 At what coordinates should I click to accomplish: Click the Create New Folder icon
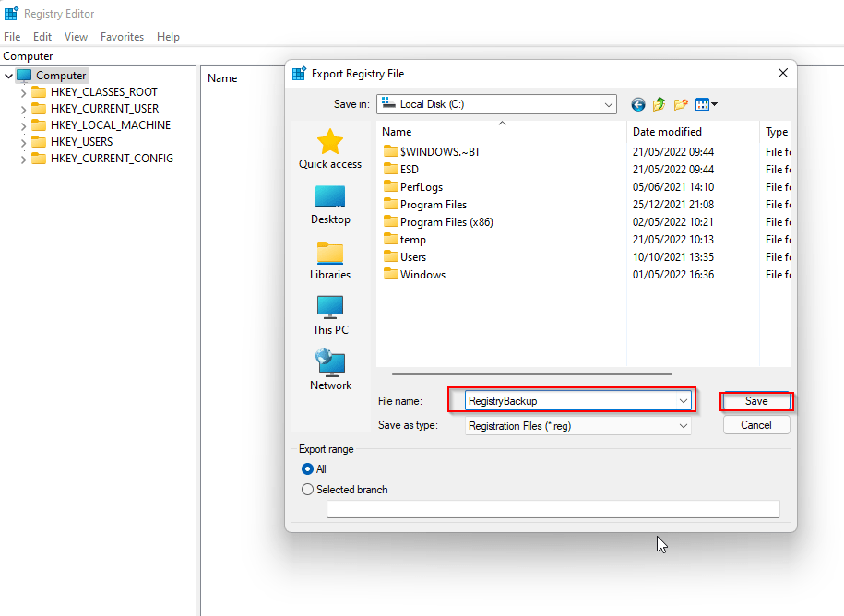[681, 105]
